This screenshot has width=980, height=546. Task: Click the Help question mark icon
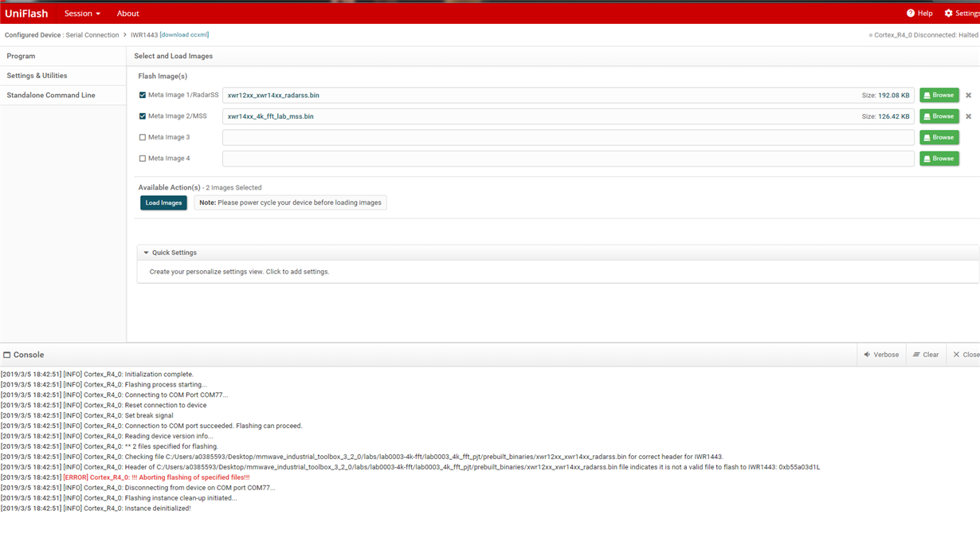[911, 14]
